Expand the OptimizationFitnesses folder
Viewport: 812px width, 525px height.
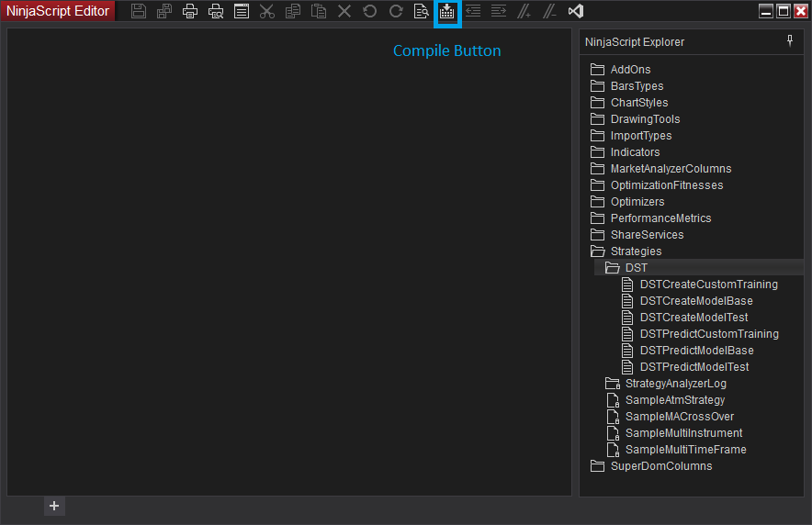pos(657,185)
